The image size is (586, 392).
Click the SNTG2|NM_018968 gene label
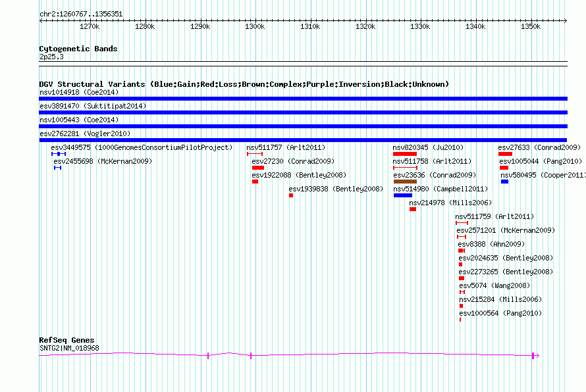point(69,349)
